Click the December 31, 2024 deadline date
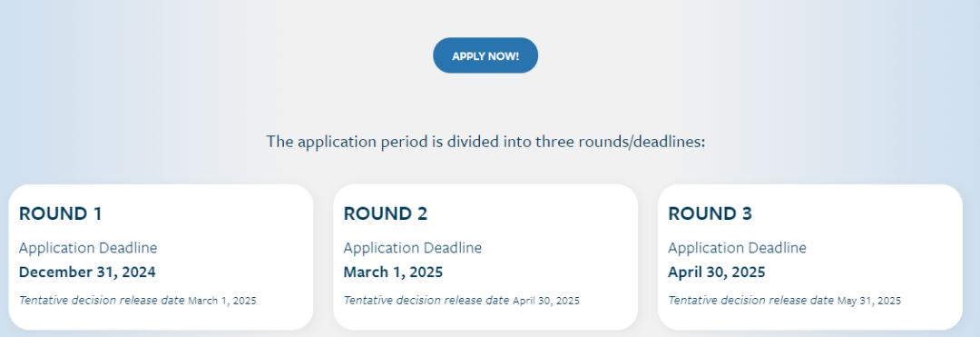 pos(87,273)
